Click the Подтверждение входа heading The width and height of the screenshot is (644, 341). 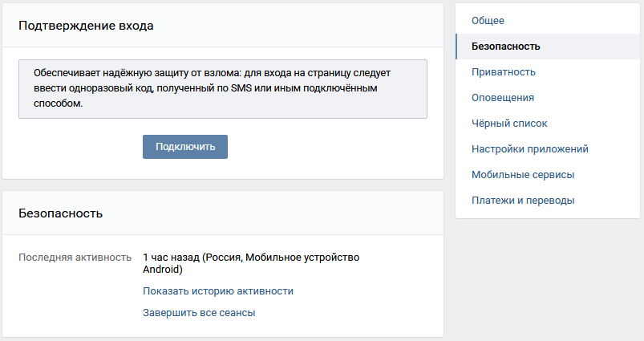[86, 26]
